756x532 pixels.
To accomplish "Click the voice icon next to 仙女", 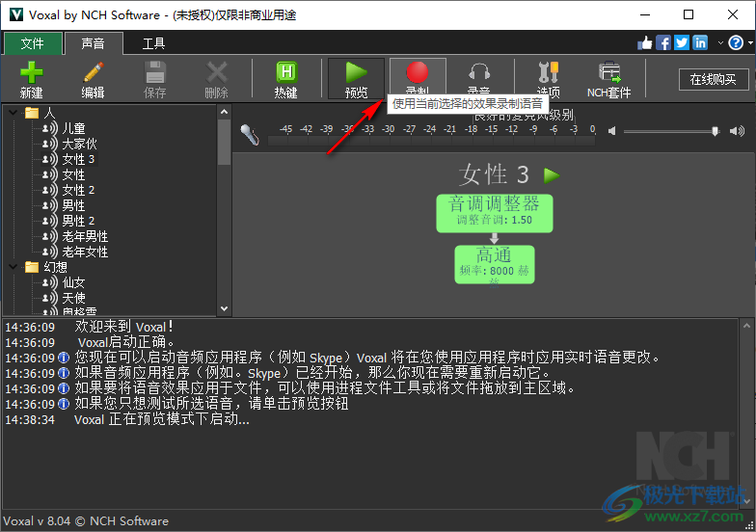I will [x=50, y=283].
